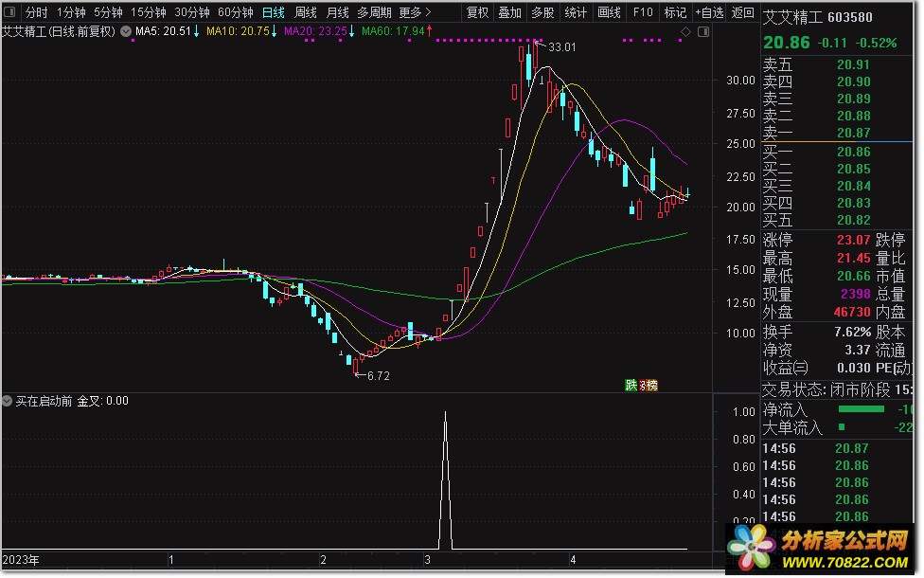Click 叠加 overlay button

point(509,12)
